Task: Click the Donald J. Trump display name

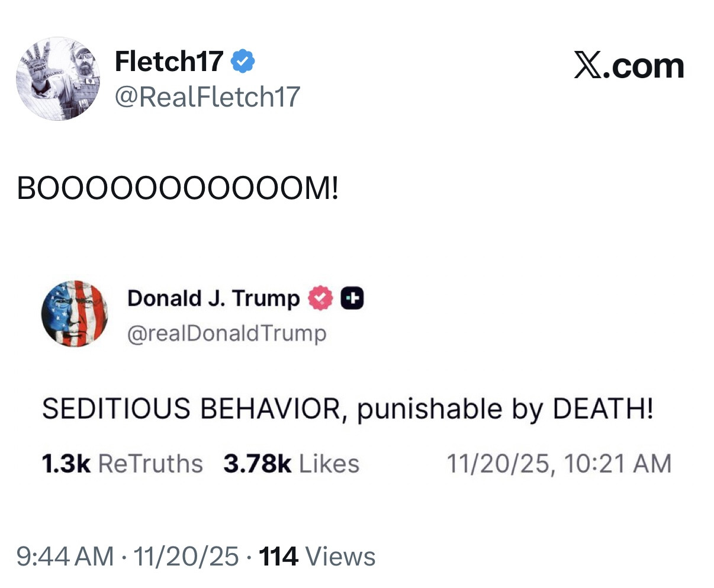Action: [x=213, y=298]
